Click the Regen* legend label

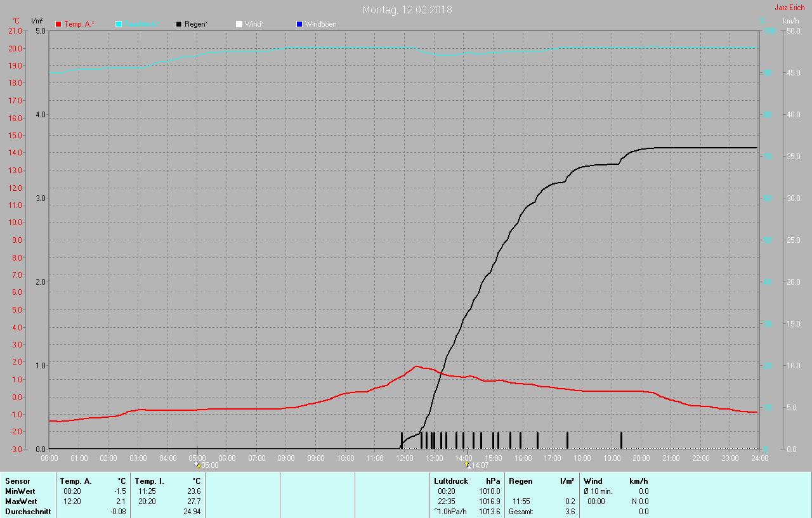pos(196,24)
